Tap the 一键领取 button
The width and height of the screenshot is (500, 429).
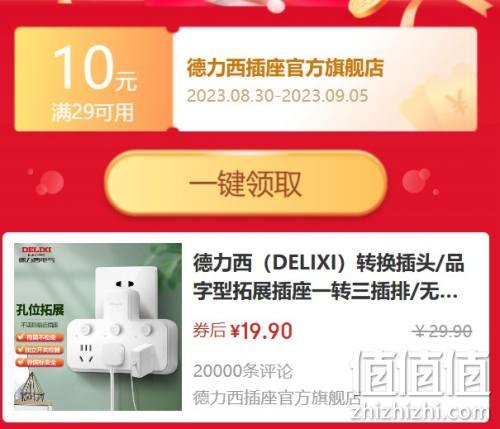coord(246,183)
